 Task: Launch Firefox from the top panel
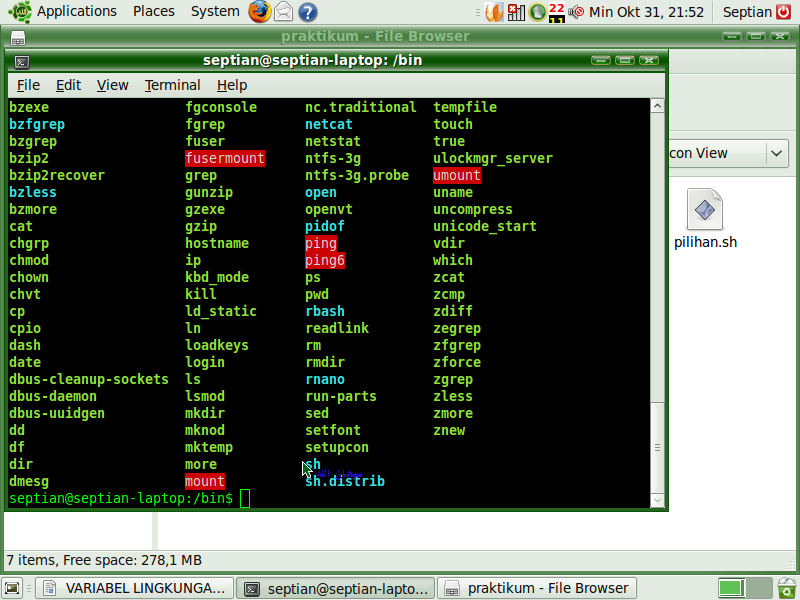pos(260,12)
